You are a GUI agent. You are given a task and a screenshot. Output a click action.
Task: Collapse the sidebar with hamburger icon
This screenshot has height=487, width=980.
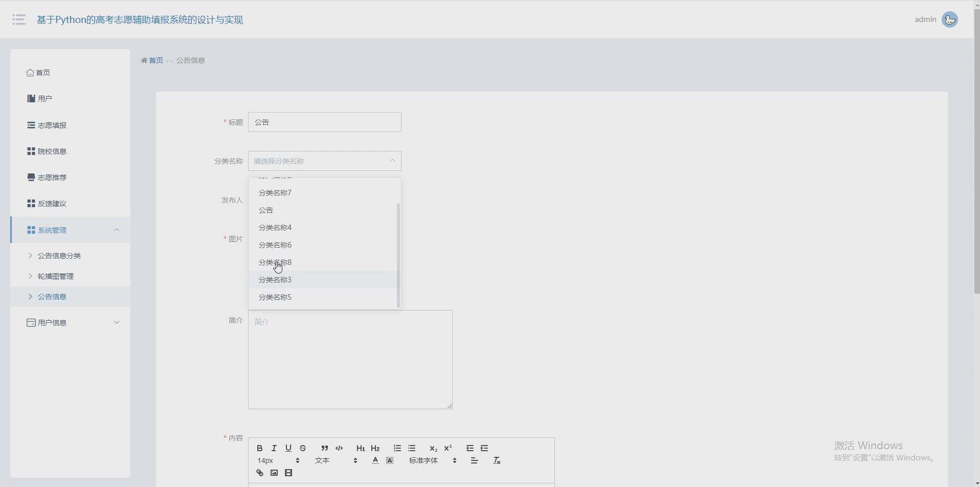click(19, 19)
